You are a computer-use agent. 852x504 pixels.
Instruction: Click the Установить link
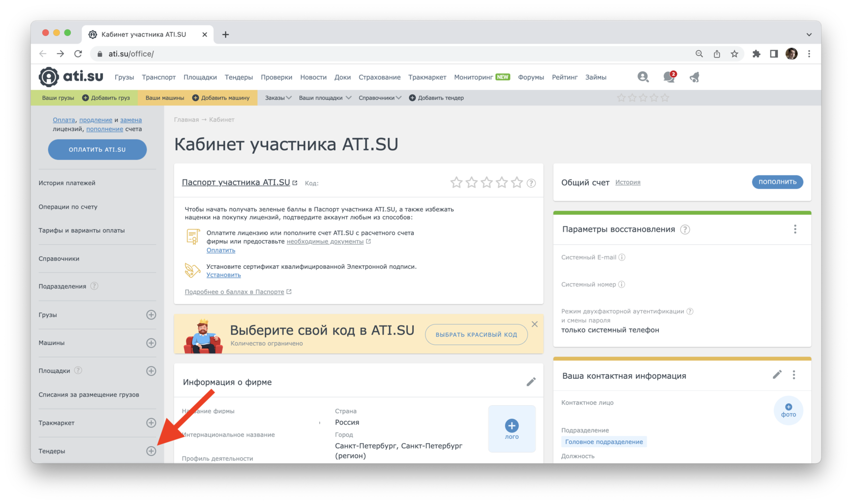(x=224, y=275)
